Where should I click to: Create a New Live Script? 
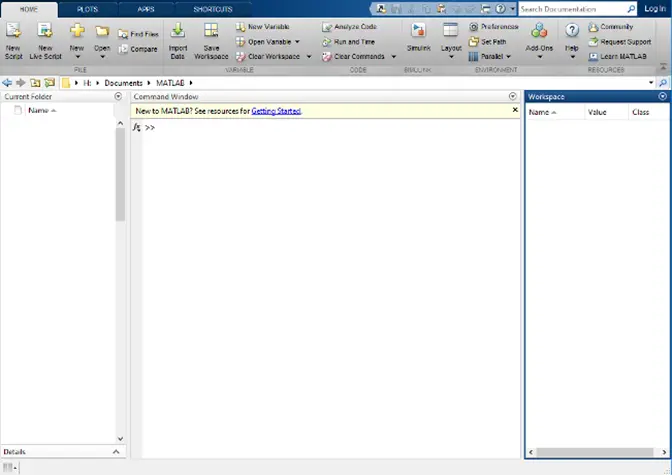(45, 41)
